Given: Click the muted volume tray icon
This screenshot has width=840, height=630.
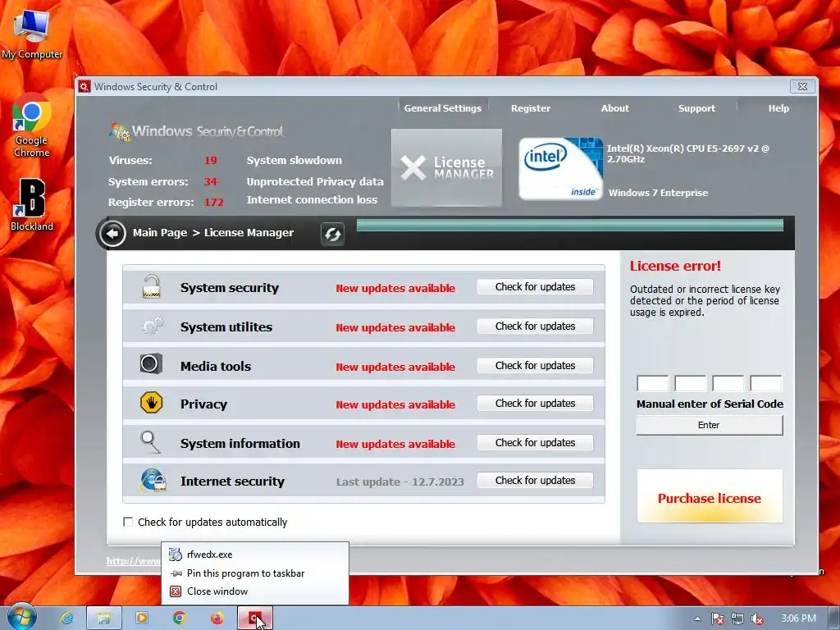Looking at the screenshot, I should [757, 619].
